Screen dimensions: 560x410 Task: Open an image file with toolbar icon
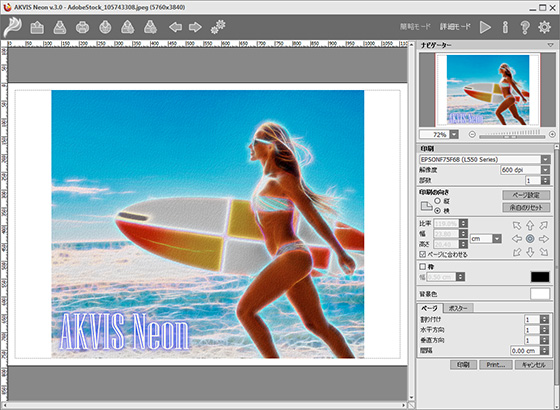pyautogui.click(x=37, y=27)
